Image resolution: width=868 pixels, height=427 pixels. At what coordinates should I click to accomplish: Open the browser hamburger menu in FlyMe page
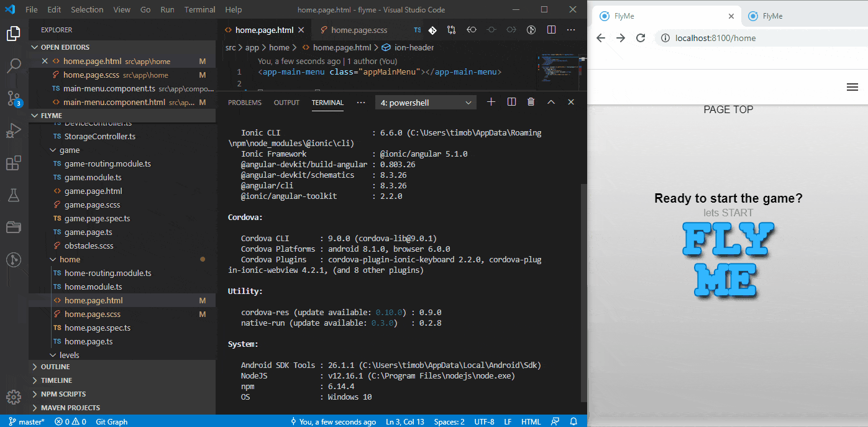point(852,88)
